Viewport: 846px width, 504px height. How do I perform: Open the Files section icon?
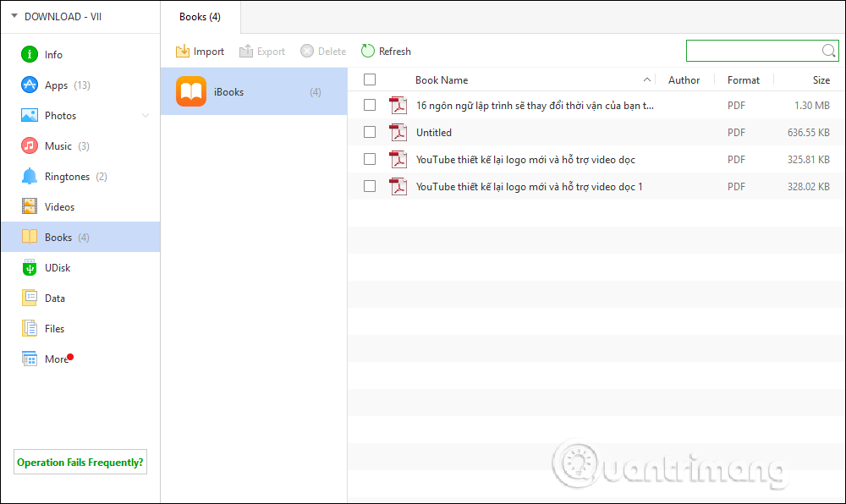coord(29,328)
